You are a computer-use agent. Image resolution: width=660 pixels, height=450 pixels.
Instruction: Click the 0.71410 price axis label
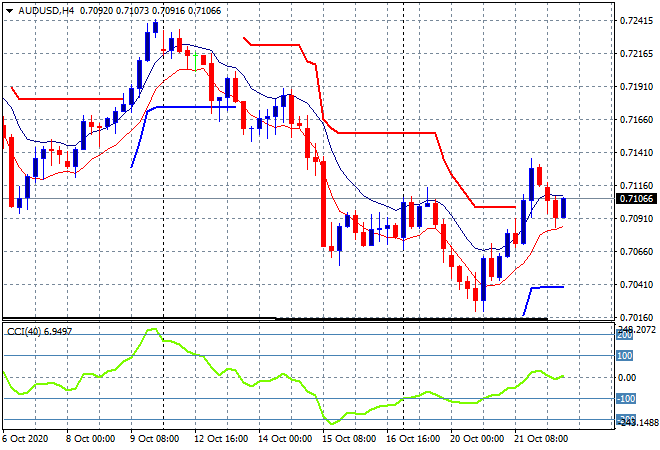pos(636,153)
